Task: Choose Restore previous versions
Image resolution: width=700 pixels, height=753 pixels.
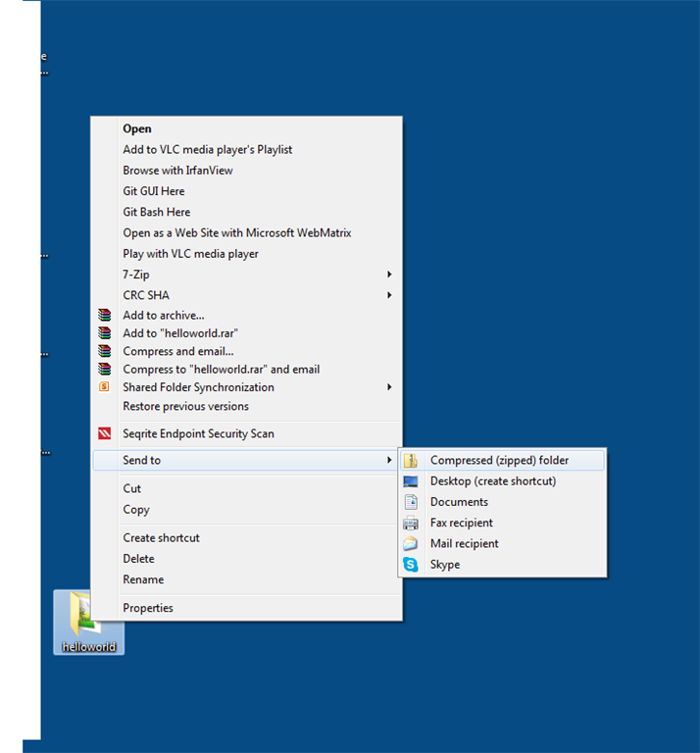Action: click(x=247, y=406)
